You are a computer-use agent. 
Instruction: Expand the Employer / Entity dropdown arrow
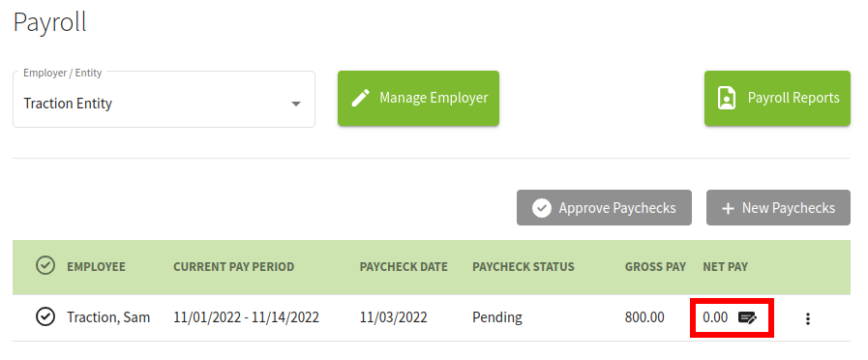[x=295, y=104]
